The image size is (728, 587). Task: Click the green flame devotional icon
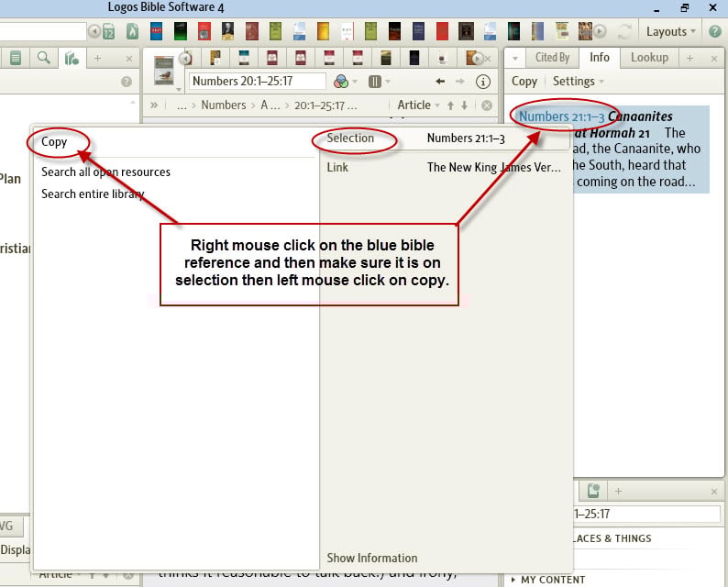[x=132, y=31]
